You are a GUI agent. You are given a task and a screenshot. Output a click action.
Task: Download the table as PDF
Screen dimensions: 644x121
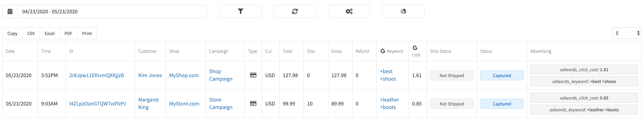[x=68, y=33]
